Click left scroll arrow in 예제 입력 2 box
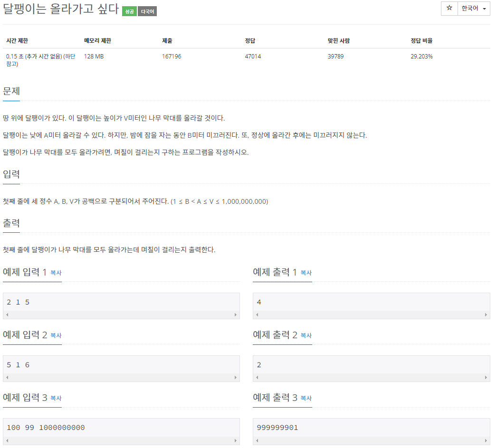 pos(7,377)
